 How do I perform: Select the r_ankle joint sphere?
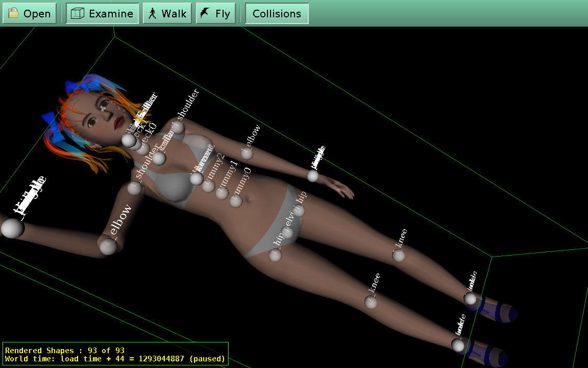point(457,344)
